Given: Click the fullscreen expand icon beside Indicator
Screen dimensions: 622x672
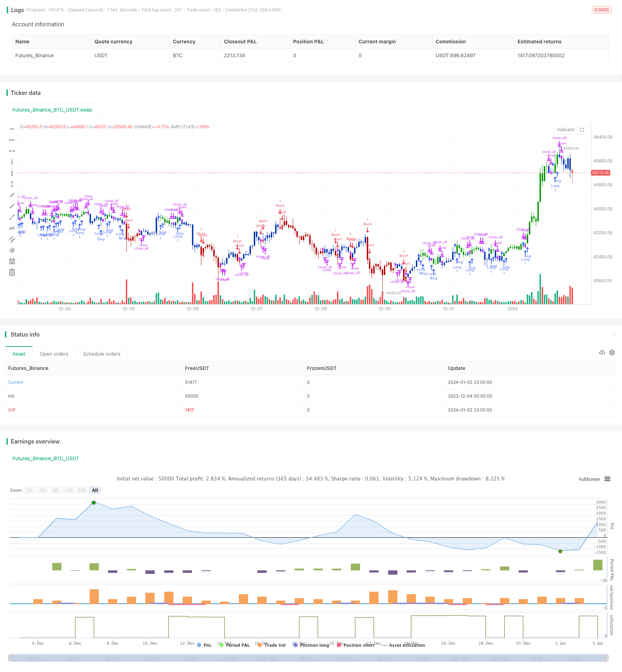Looking at the screenshot, I should tap(582, 130).
